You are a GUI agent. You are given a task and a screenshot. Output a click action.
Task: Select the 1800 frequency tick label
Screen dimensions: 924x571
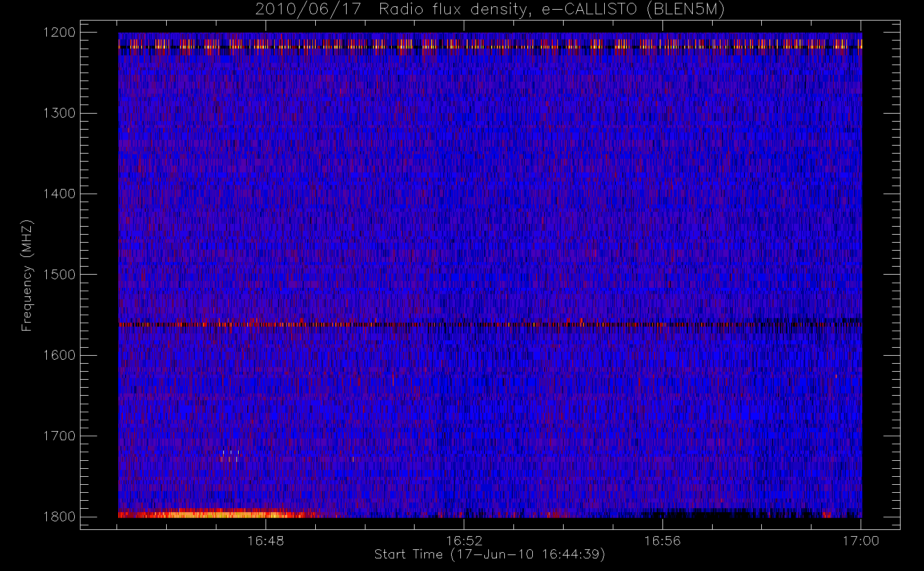coord(59,517)
